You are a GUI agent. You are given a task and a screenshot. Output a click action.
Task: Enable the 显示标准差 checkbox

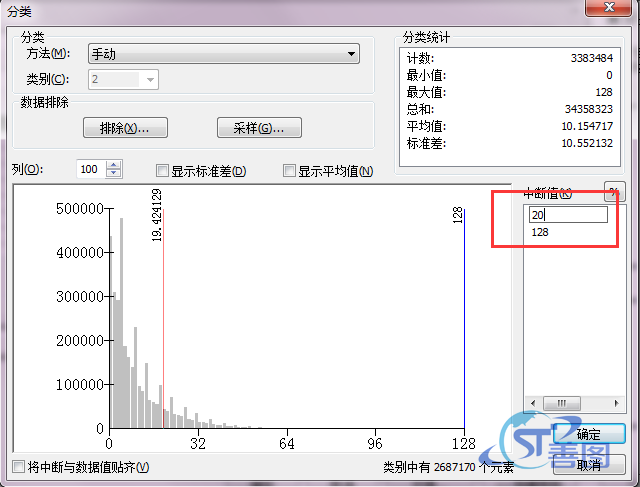pos(162,171)
